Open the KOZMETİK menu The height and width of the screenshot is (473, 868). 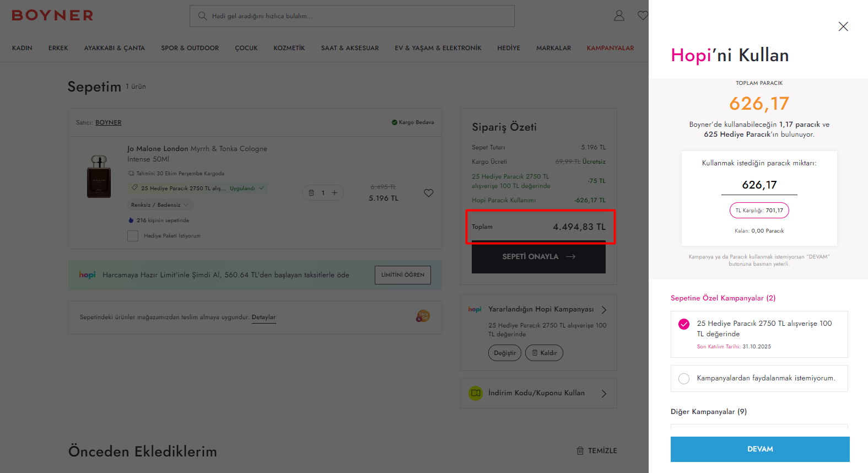pyautogui.click(x=289, y=49)
